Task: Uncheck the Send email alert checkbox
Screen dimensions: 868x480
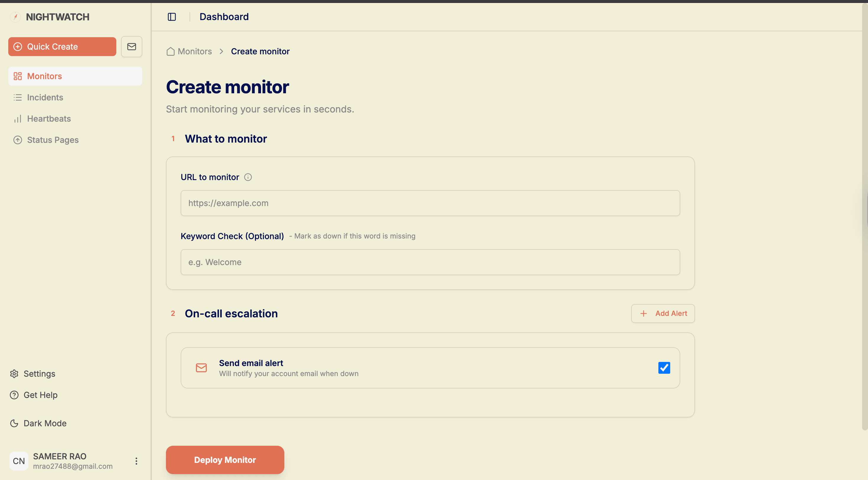Action: click(664, 368)
